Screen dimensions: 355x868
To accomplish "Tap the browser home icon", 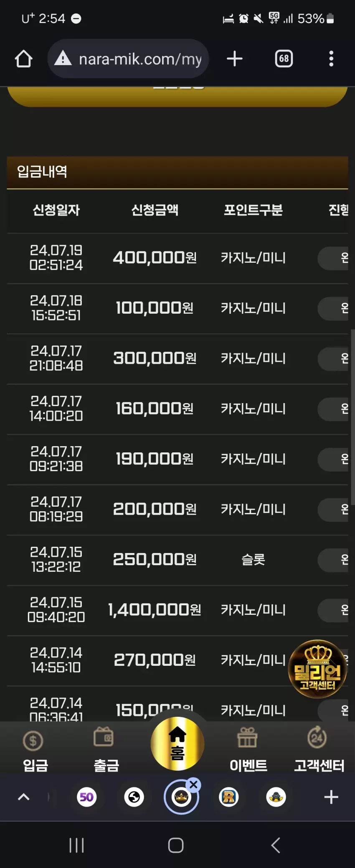I will click(23, 59).
